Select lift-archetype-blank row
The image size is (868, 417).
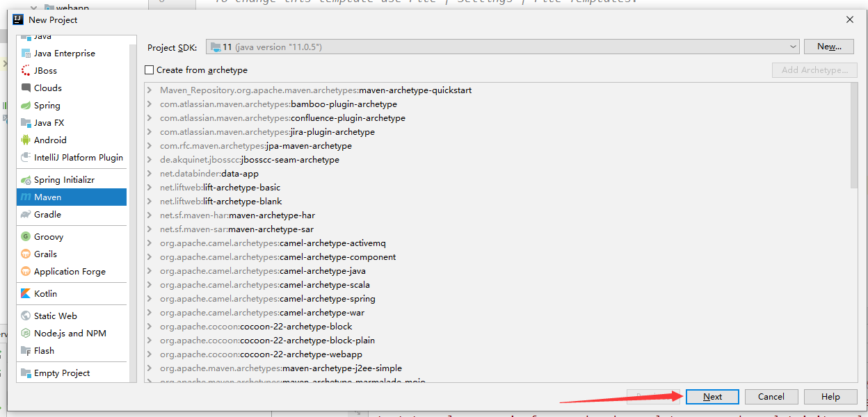click(x=497, y=202)
